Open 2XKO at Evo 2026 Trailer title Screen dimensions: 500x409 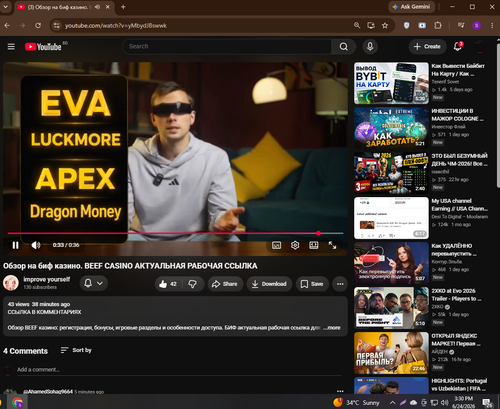(x=456, y=295)
